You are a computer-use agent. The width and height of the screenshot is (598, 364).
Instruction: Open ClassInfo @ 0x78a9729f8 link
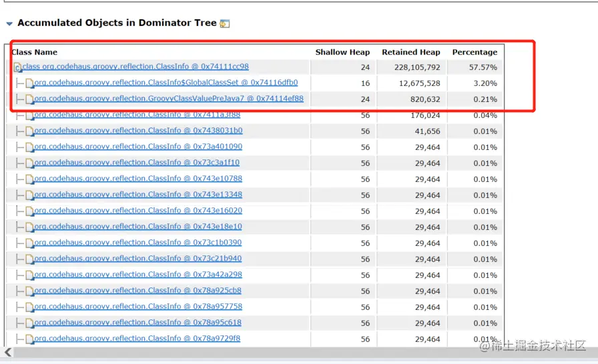click(x=137, y=339)
